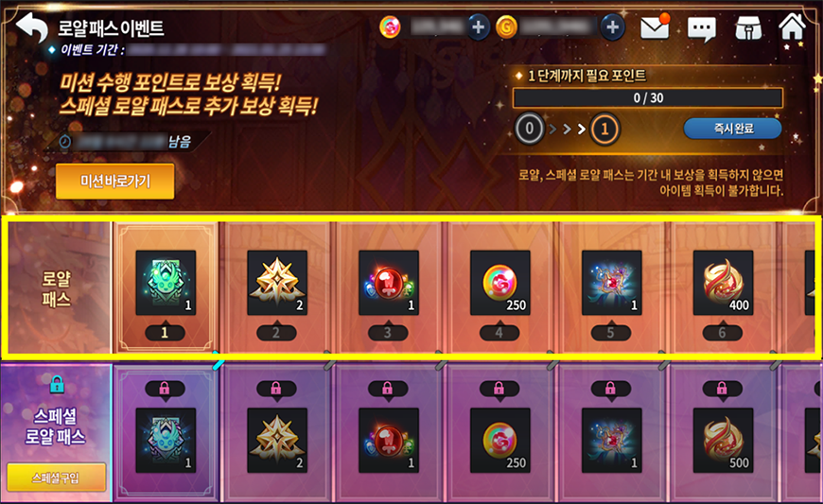Click the 즉시완료 button
The height and width of the screenshot is (504, 823).
coord(733,128)
